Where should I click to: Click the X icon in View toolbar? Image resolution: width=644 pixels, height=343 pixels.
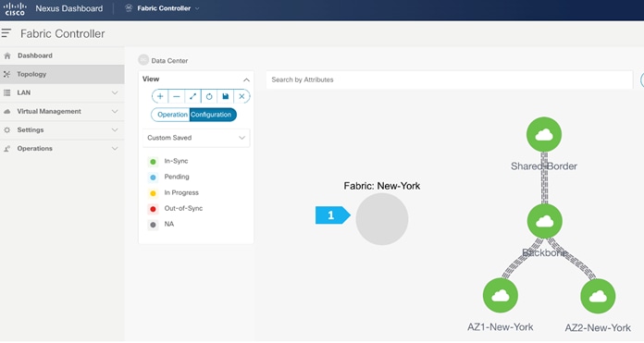tap(241, 96)
